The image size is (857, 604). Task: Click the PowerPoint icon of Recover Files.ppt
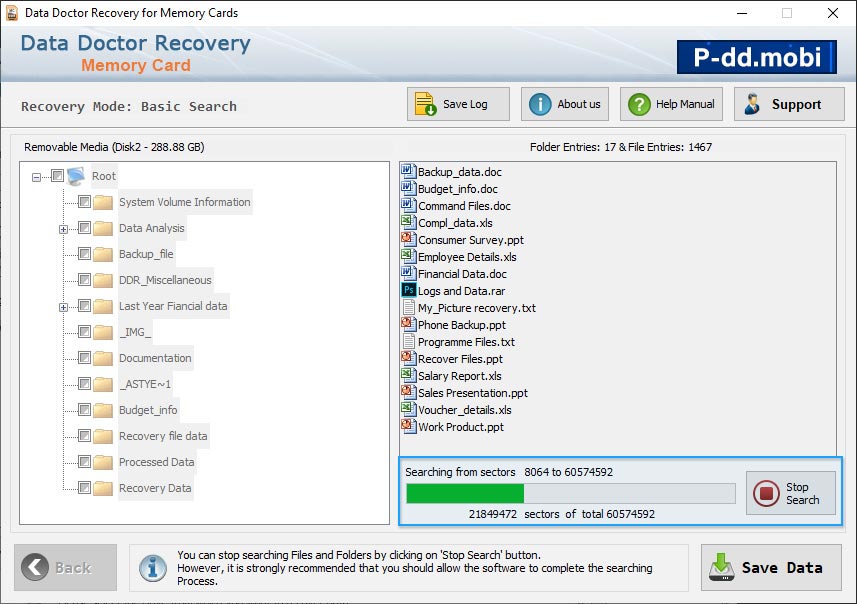[408, 358]
